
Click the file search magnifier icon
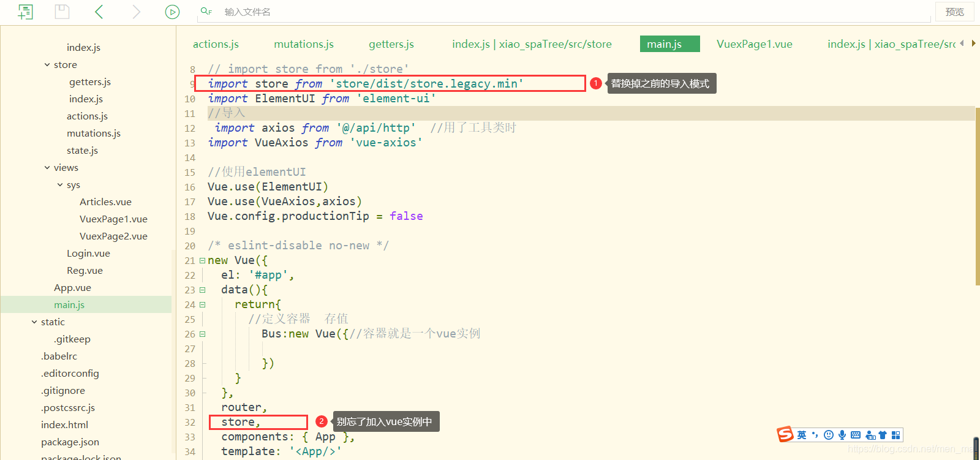(206, 11)
